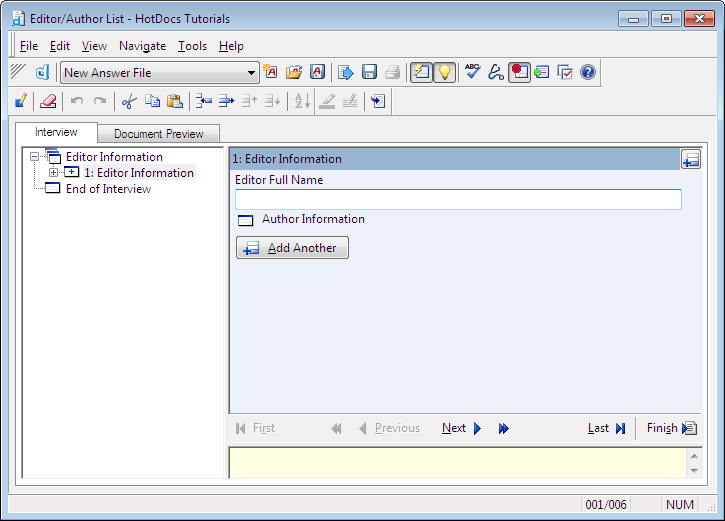The image size is (725, 521).
Task: Click the stethoscope debug icon
Action: click(x=496, y=72)
